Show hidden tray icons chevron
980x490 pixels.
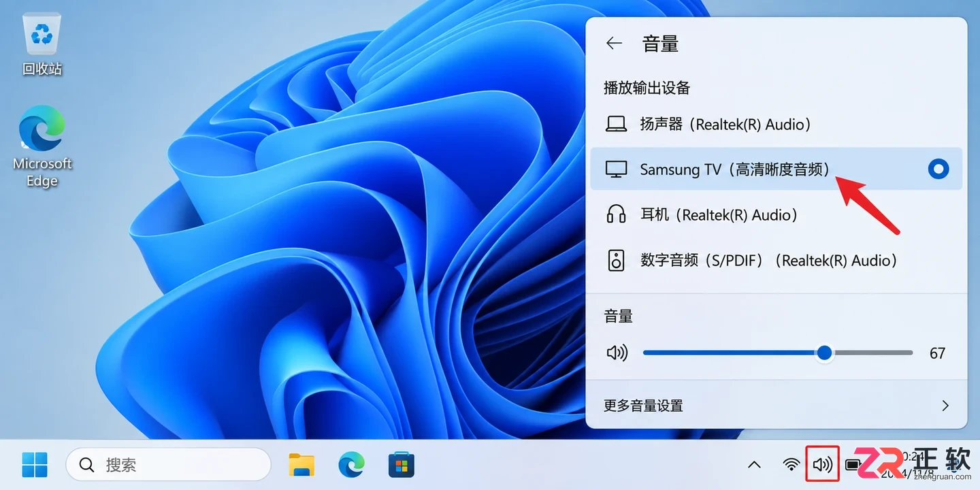click(754, 465)
